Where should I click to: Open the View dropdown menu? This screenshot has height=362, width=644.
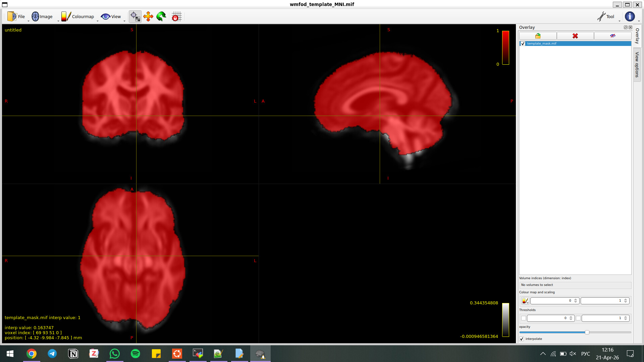[x=111, y=16]
